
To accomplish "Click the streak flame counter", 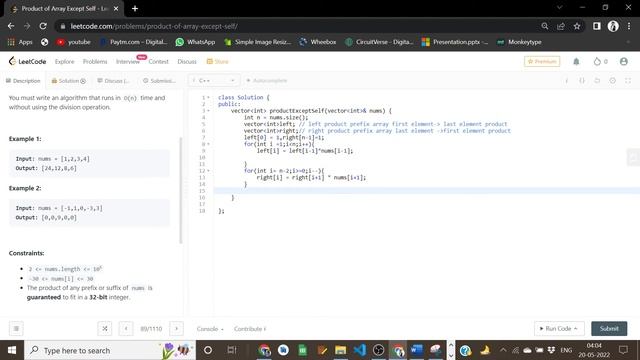I will click(x=600, y=61).
